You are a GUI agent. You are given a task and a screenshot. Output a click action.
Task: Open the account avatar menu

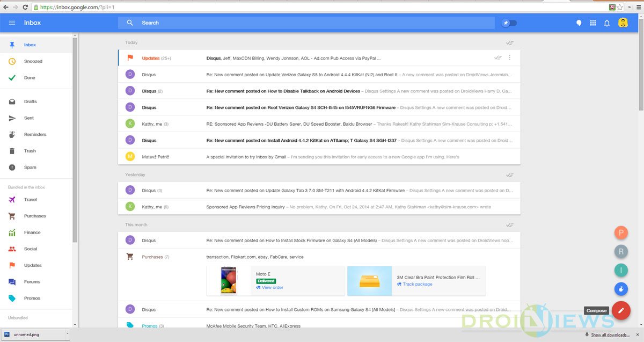click(623, 23)
